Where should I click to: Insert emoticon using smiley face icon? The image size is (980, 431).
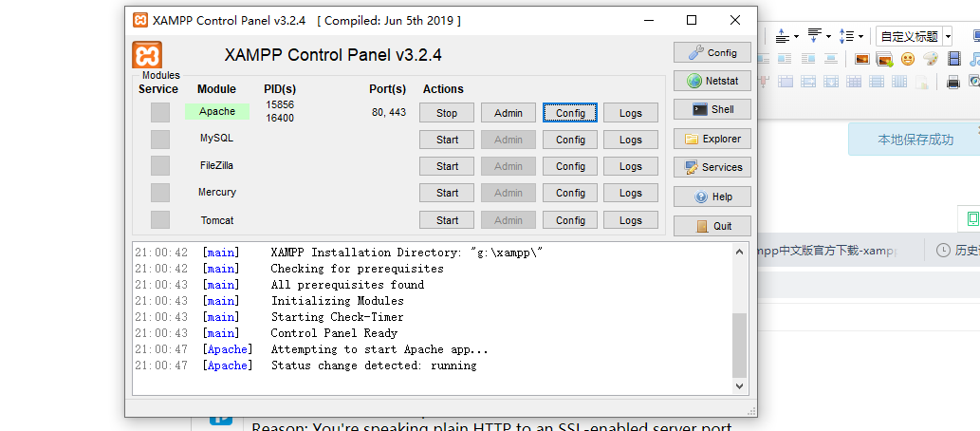tap(908, 60)
